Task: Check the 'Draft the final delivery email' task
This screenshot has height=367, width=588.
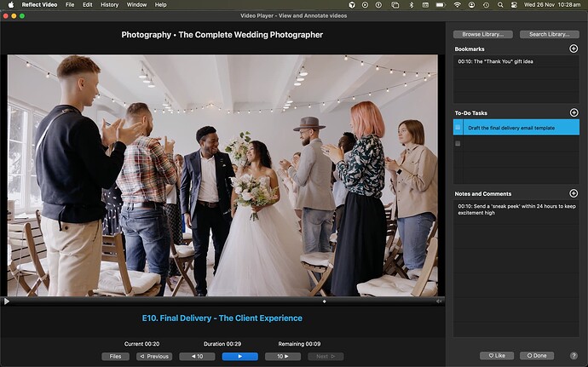Action: [x=458, y=128]
